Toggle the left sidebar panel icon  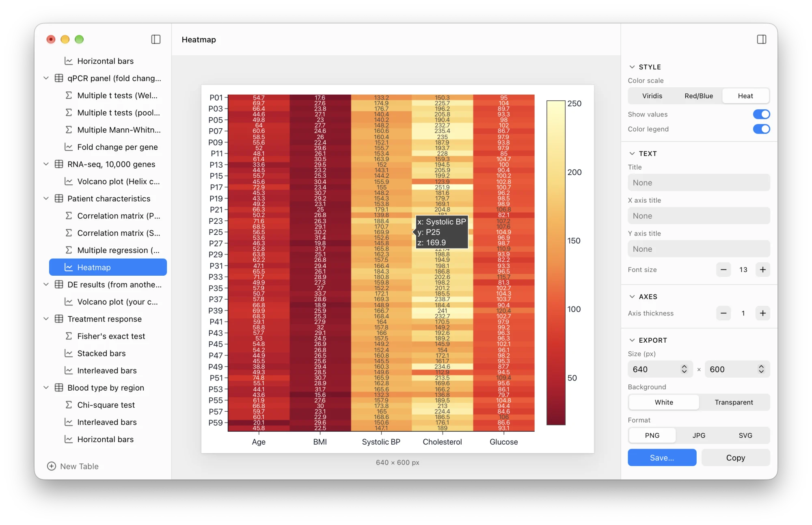tap(156, 39)
